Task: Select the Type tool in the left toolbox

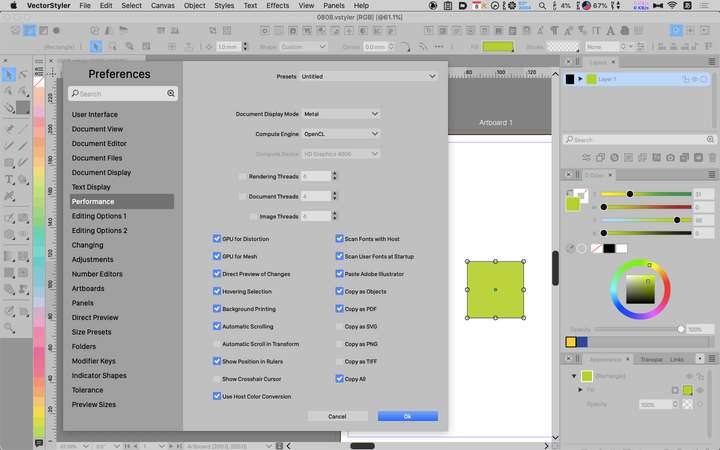Action: pos(9,180)
